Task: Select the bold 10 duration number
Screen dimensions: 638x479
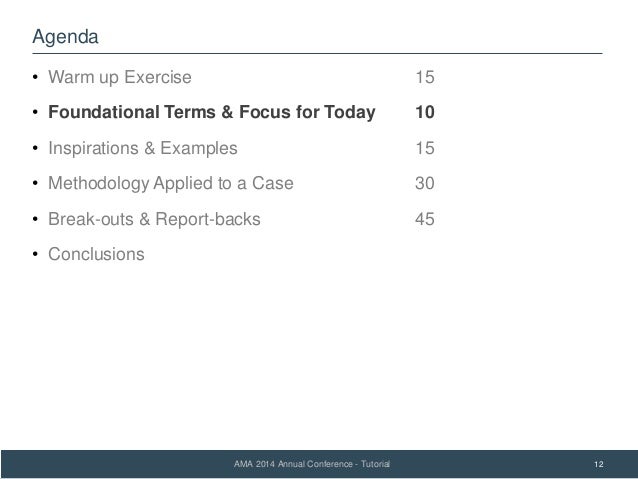Action: (x=425, y=112)
